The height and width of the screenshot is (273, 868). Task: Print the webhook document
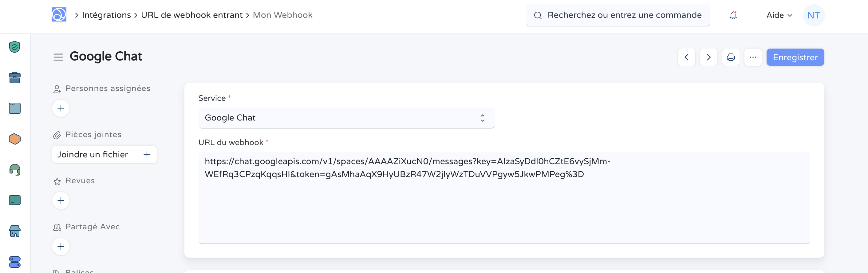pos(731,57)
